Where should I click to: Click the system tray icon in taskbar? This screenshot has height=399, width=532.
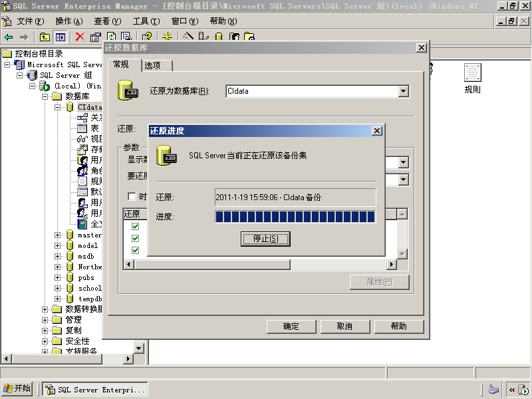pyautogui.click(x=523, y=390)
